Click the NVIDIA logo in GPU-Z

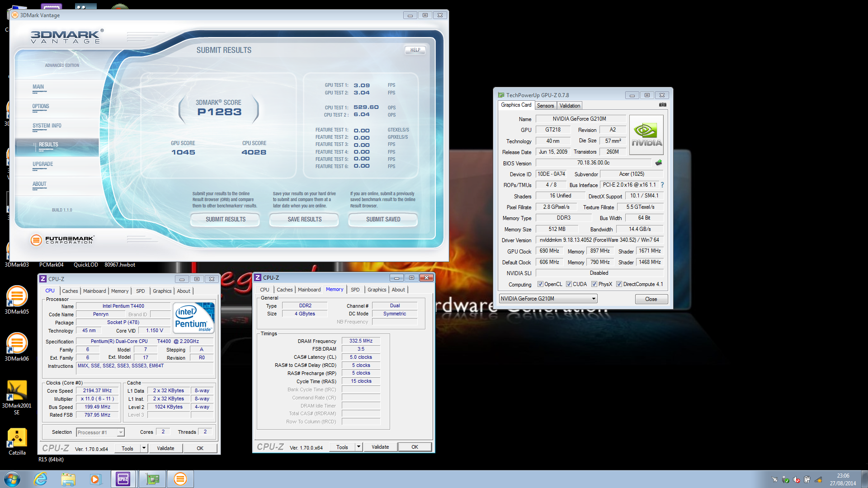coord(646,135)
